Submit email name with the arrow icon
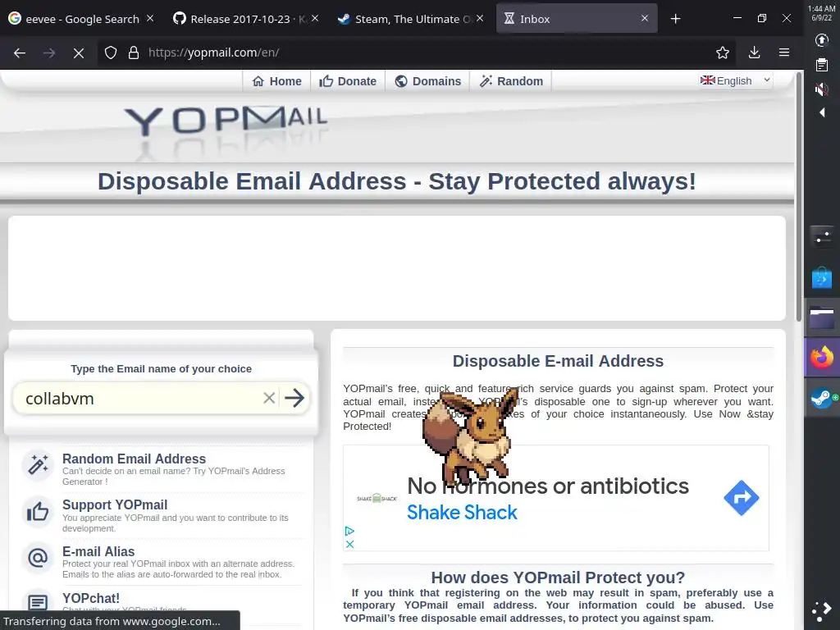The image size is (840, 630). pos(294,398)
